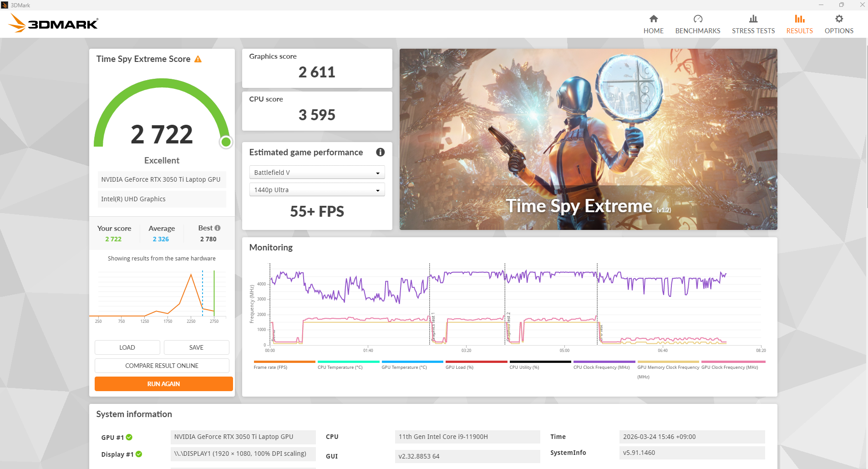
Task: Go to the STRESS TESTS tab
Action: tap(753, 24)
